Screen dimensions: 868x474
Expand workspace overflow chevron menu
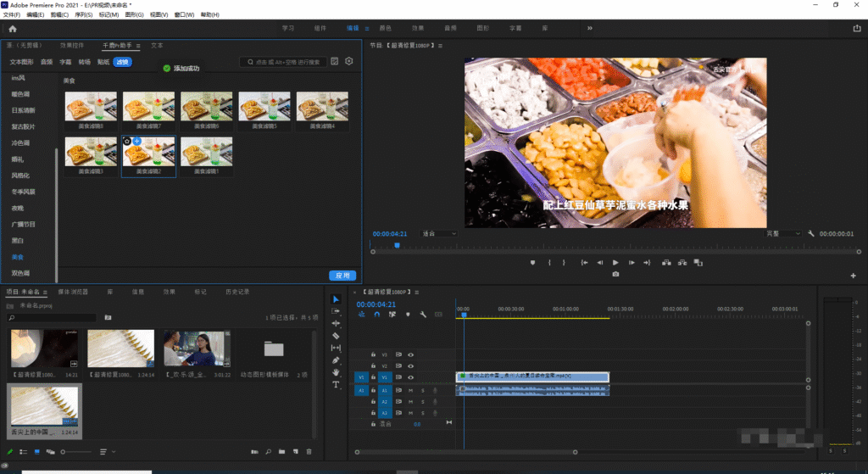(x=590, y=28)
